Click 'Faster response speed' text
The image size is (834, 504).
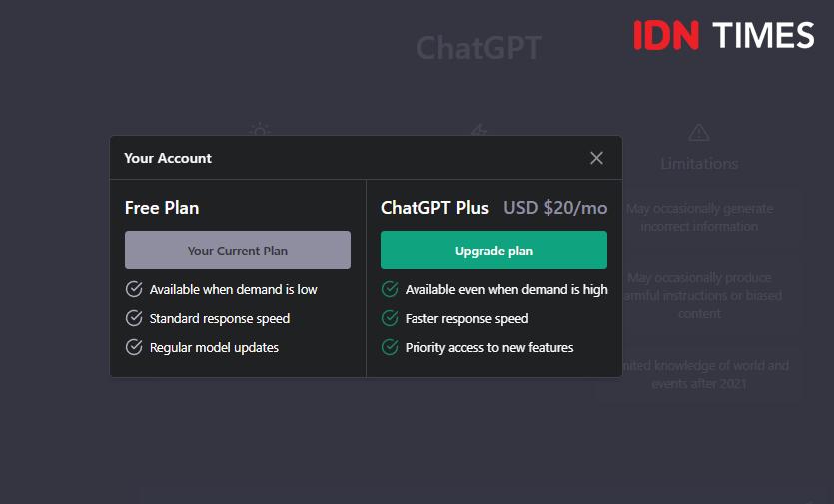[x=467, y=319]
